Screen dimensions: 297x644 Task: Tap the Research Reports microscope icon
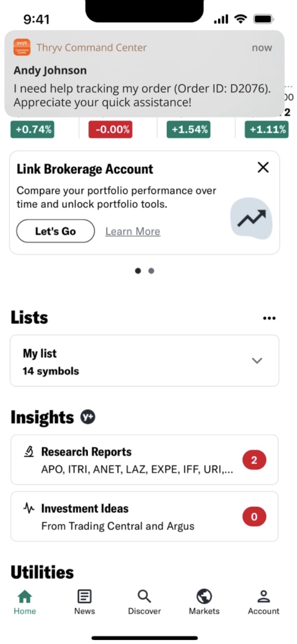[29, 452]
